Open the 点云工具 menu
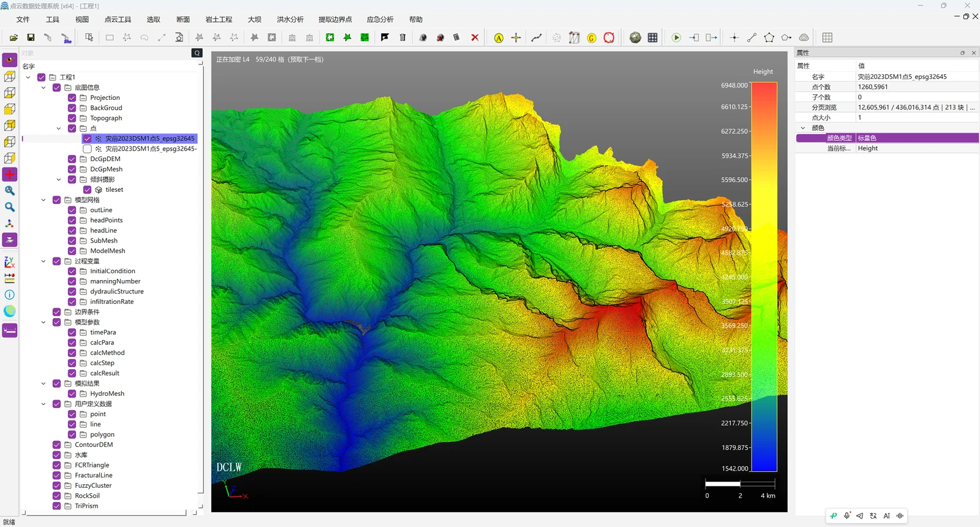The width and height of the screenshot is (980, 527). pyautogui.click(x=118, y=20)
